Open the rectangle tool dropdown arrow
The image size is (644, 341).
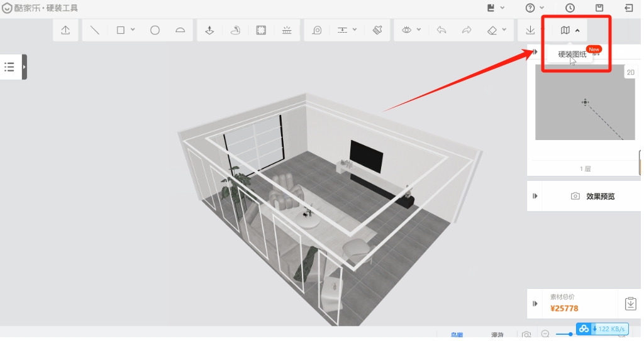pos(133,30)
